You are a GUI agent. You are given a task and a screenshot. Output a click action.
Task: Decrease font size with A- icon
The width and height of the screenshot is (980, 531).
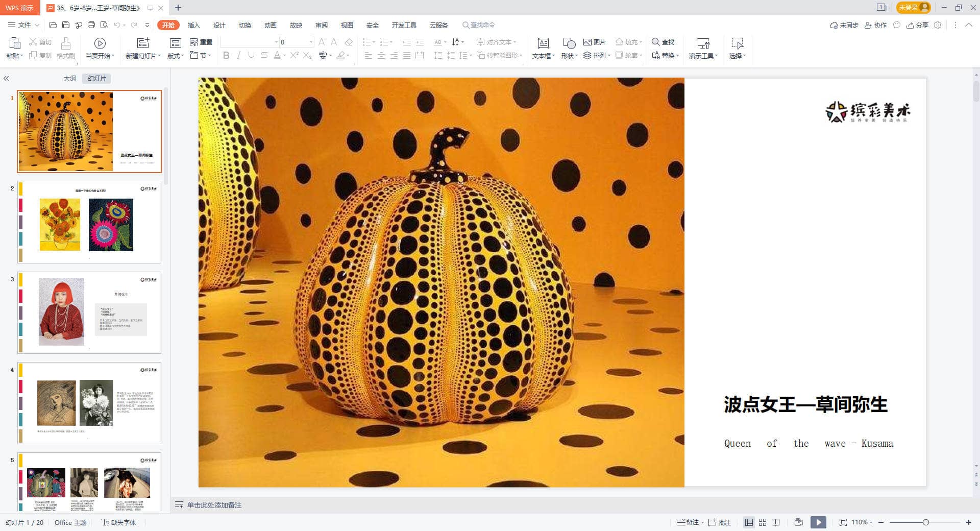coord(335,42)
